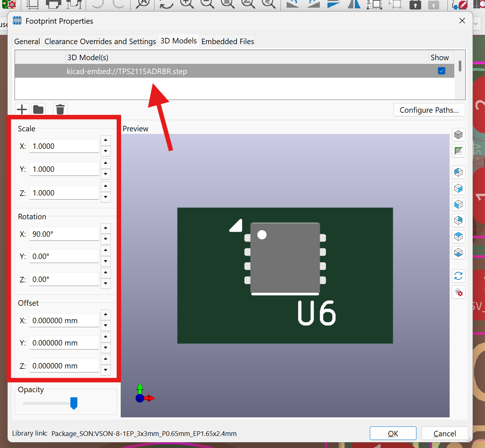The image size is (485, 448).
Task: Confirm changes with the OK button
Action: pyautogui.click(x=393, y=433)
